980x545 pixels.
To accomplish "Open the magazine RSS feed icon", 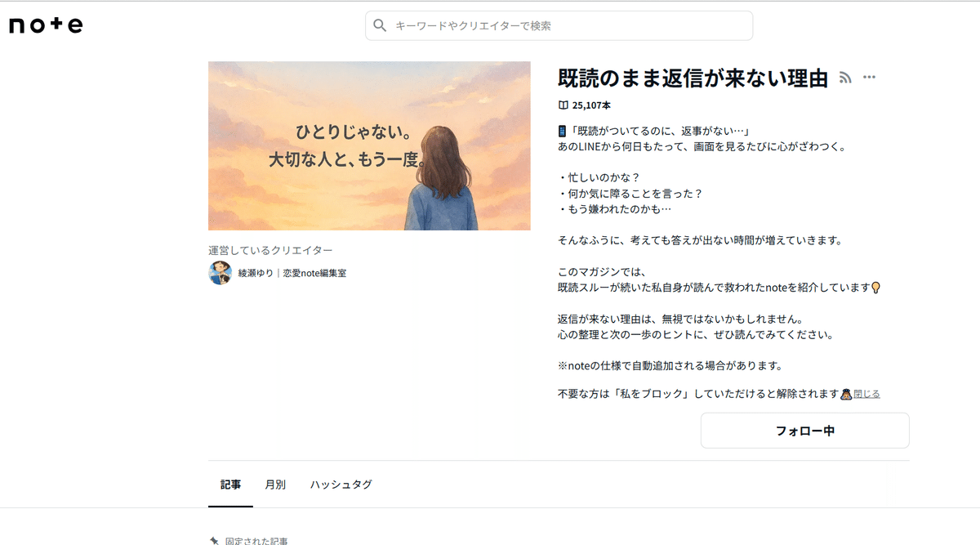I will click(x=845, y=78).
